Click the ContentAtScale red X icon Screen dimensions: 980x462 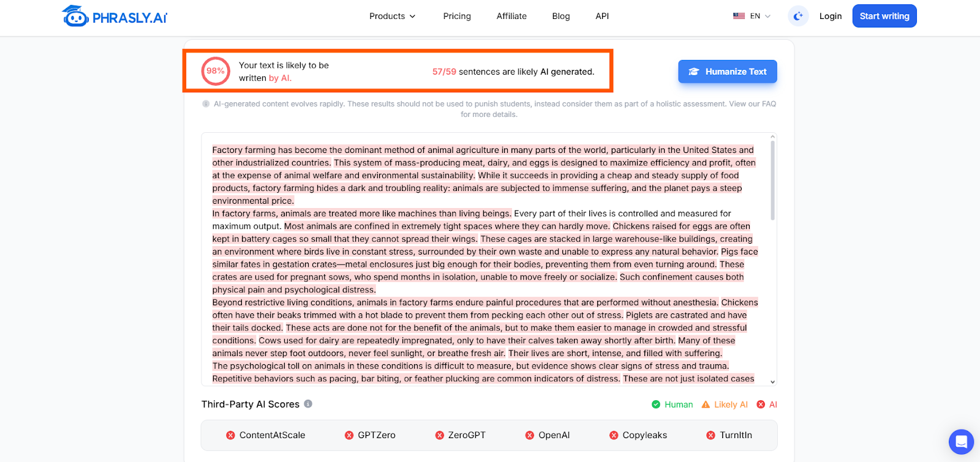[230, 435]
